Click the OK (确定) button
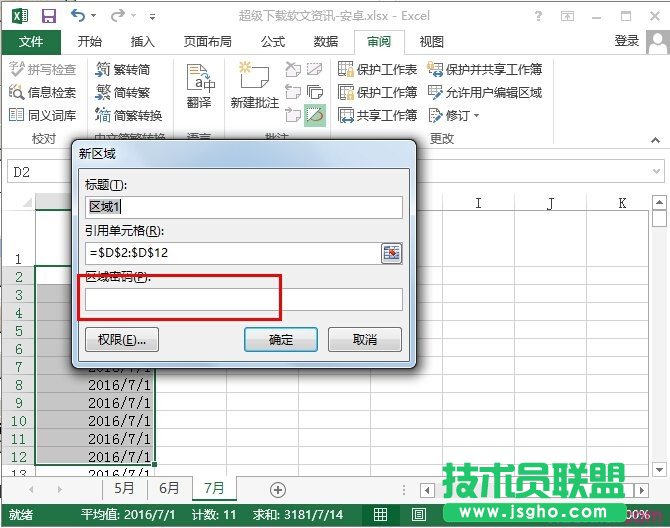670x528 pixels. (281, 339)
